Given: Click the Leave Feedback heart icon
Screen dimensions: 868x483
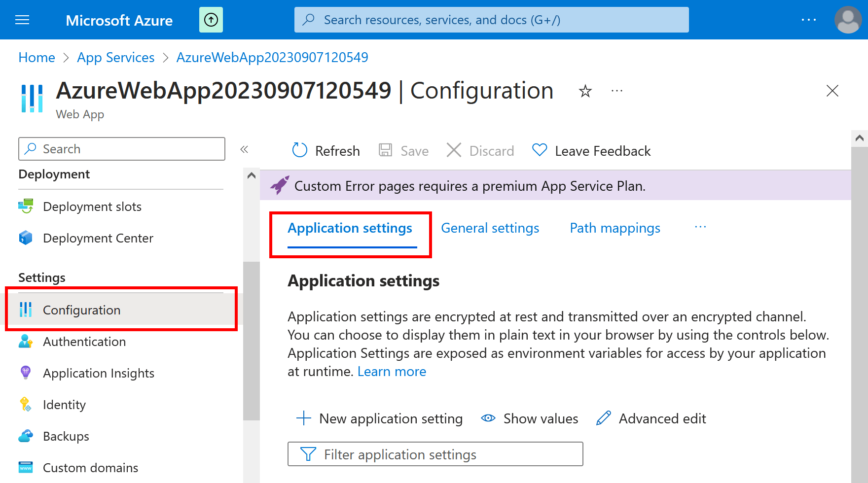Looking at the screenshot, I should coord(540,150).
